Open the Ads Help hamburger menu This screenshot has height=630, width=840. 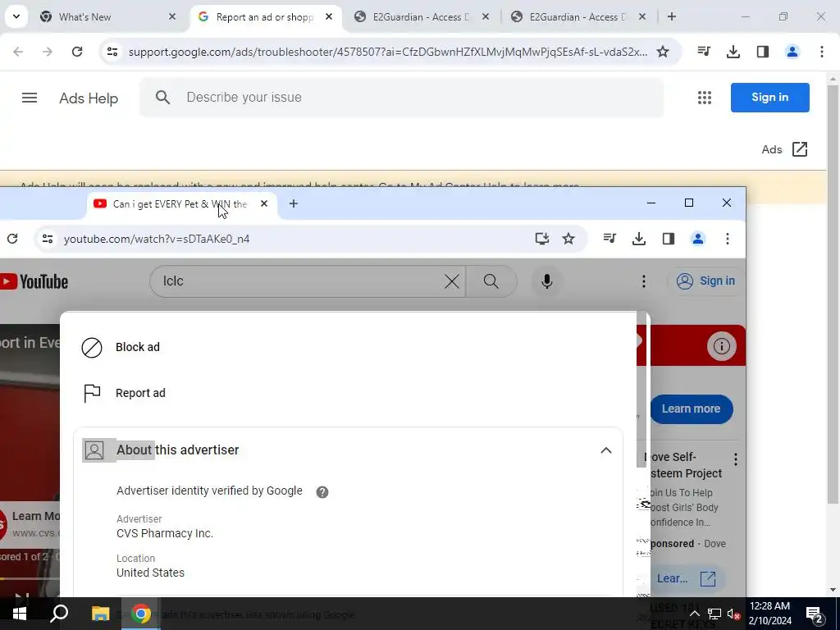[x=30, y=98]
